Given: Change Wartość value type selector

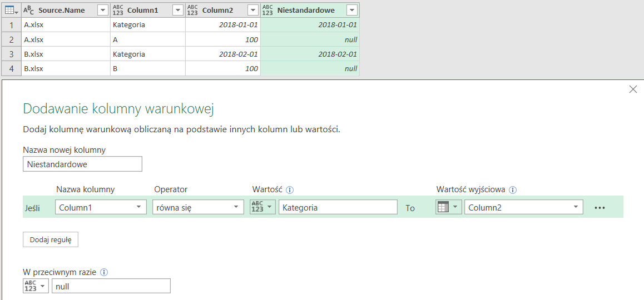Looking at the screenshot, I should click(x=262, y=207).
